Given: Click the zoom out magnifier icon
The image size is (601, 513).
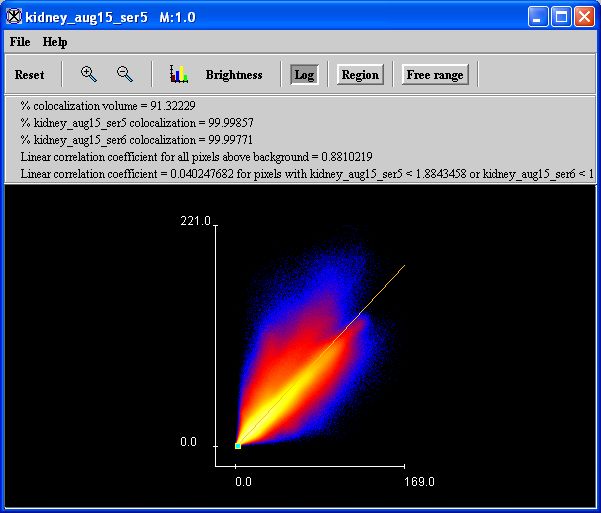Looking at the screenshot, I should click(x=125, y=74).
